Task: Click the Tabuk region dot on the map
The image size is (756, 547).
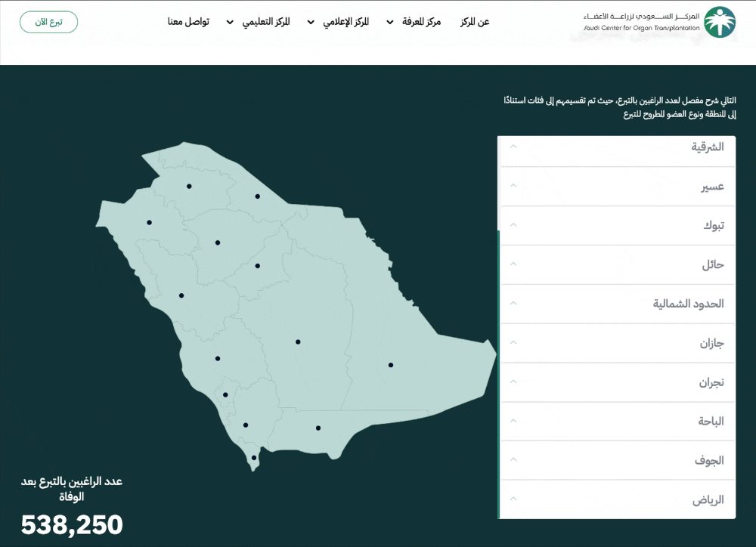Action: 149,222
